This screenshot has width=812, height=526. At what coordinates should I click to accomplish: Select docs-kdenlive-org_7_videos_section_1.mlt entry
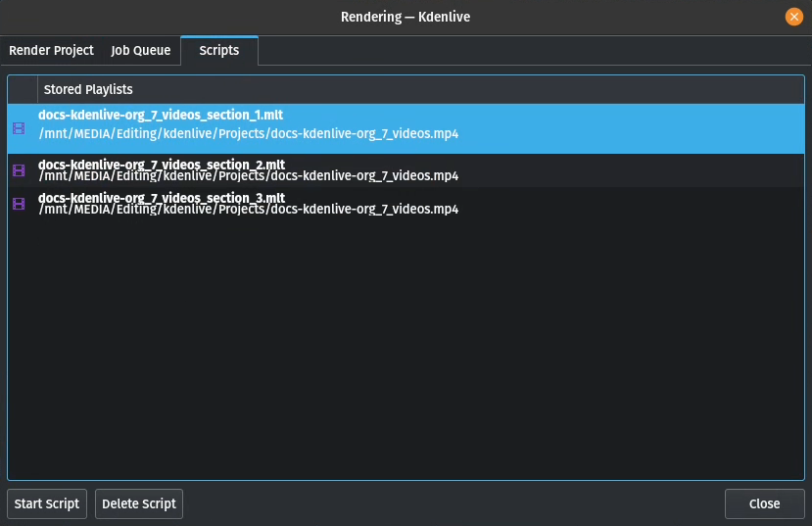point(406,128)
